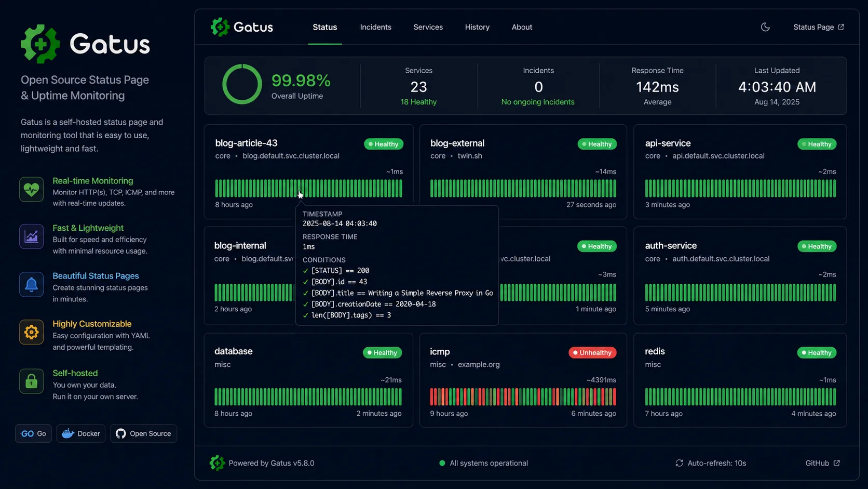Image resolution: width=868 pixels, height=489 pixels.
Task: Open the Status Page link
Action: 819,27
